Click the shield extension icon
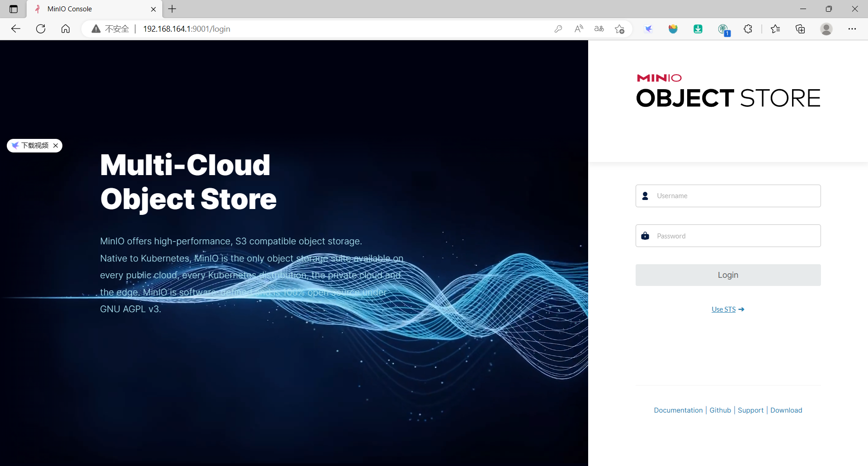Image resolution: width=868 pixels, height=466 pixels. [x=673, y=29]
